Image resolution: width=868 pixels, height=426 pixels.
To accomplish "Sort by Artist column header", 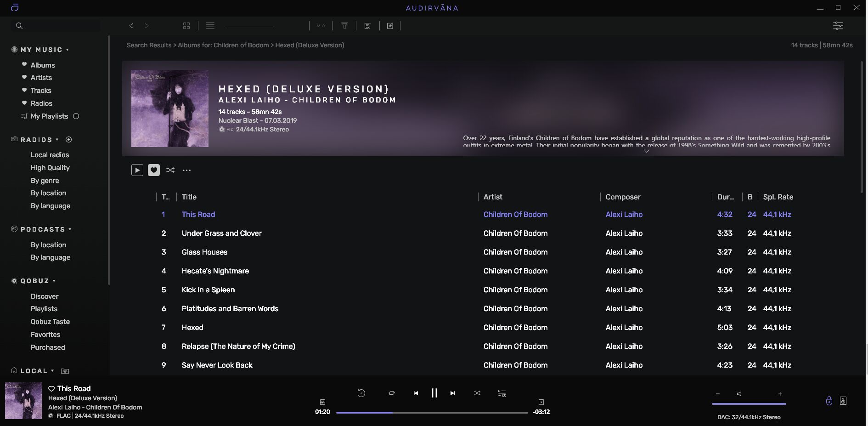I will click(x=493, y=197).
